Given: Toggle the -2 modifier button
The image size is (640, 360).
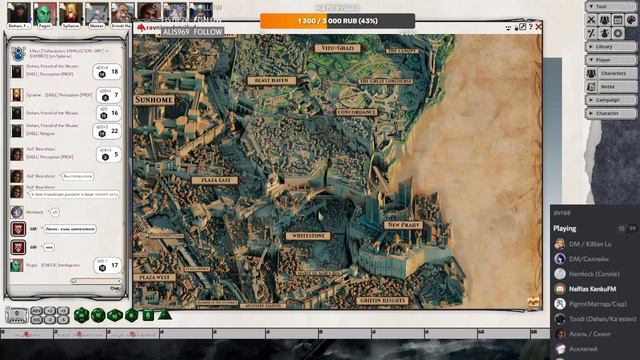Looking at the screenshot, I should click(x=50, y=320).
